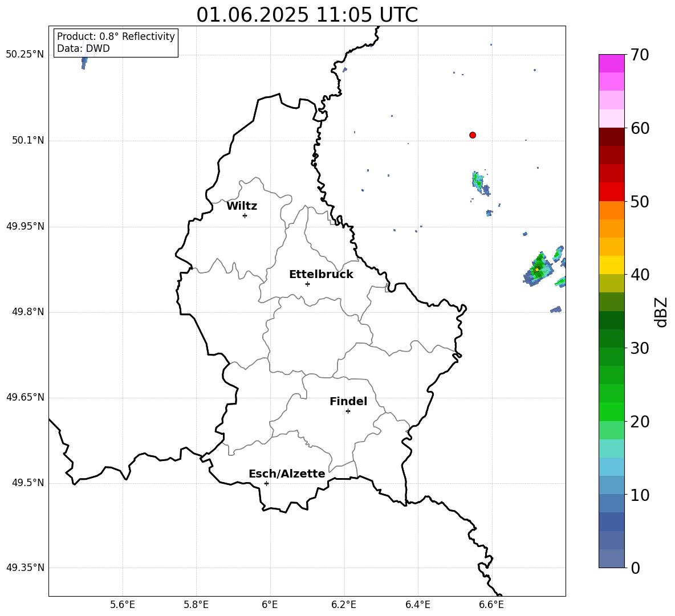Viewport: 675px width, 616px height.
Task: Click the 6.2°E longitude label
Action: pyautogui.click(x=344, y=605)
